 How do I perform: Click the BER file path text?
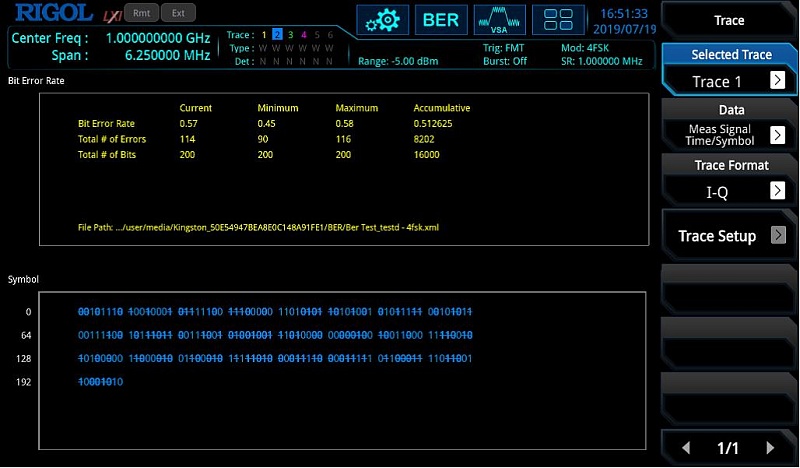click(x=258, y=227)
